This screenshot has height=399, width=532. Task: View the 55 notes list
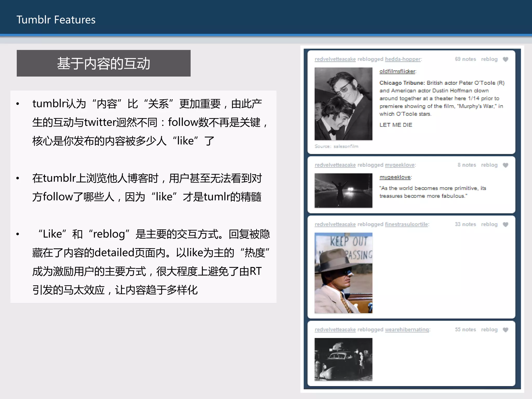[x=465, y=329]
